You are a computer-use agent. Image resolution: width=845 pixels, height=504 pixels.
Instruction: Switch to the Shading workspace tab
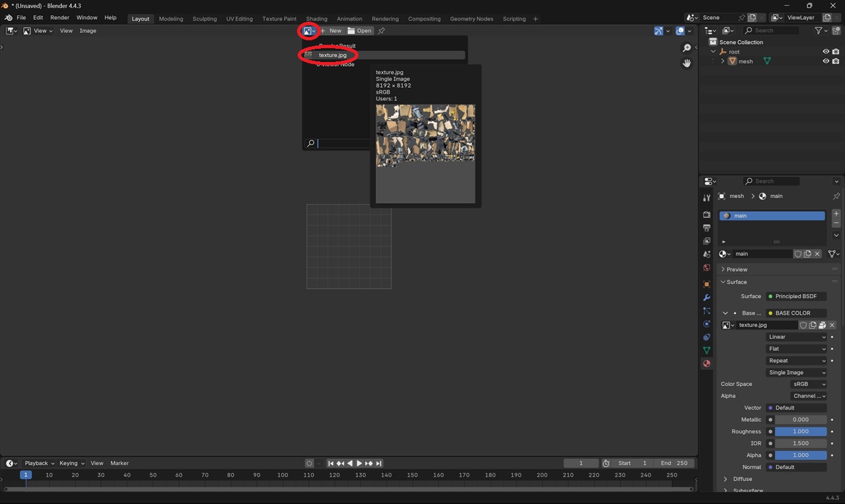316,18
